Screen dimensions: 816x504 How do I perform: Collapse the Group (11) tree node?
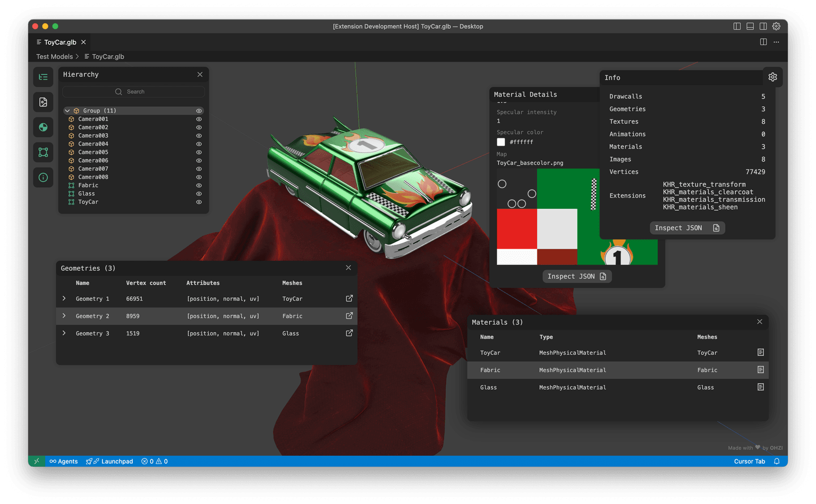coord(67,110)
